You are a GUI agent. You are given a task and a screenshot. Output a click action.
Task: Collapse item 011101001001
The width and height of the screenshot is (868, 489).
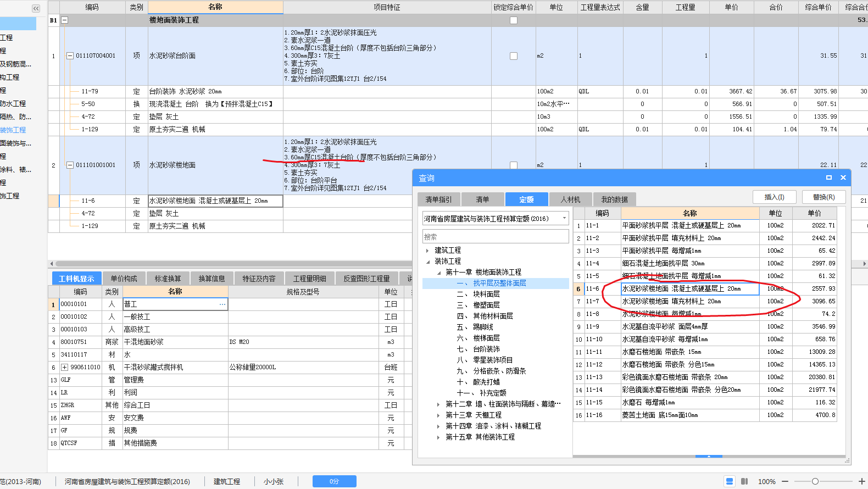coord(70,165)
